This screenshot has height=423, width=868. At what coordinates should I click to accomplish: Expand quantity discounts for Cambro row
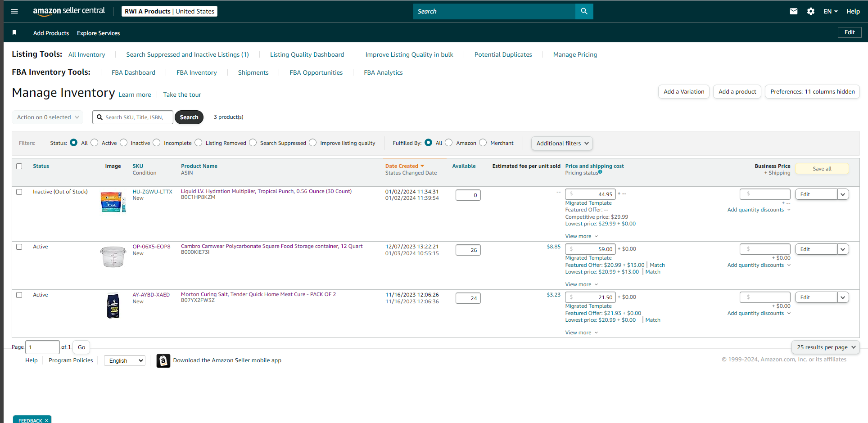(x=759, y=265)
